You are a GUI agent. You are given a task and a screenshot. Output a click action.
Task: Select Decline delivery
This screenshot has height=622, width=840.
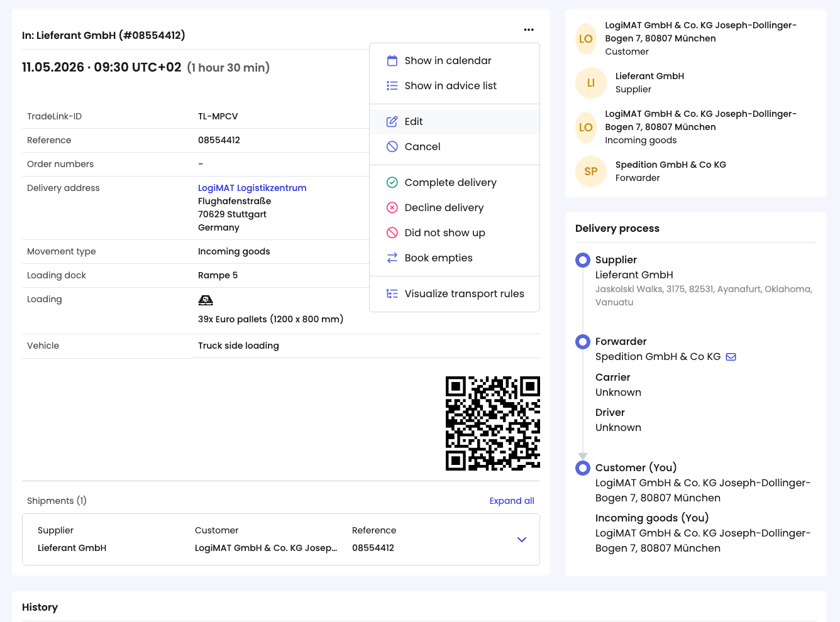455,208
